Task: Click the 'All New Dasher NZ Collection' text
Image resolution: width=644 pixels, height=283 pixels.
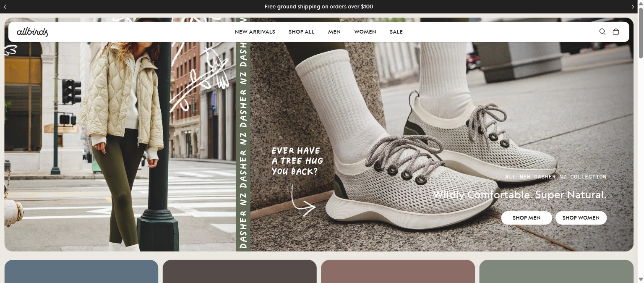Action: tap(556, 177)
